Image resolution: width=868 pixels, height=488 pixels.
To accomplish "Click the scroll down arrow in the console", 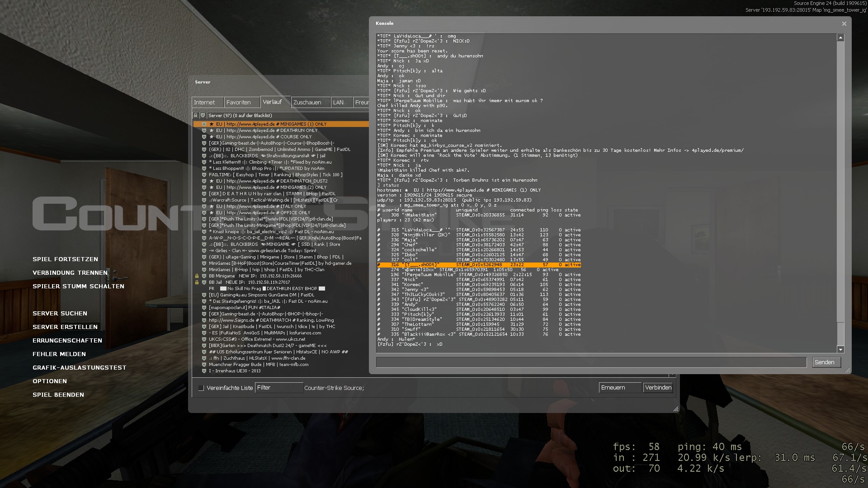I will 840,349.
